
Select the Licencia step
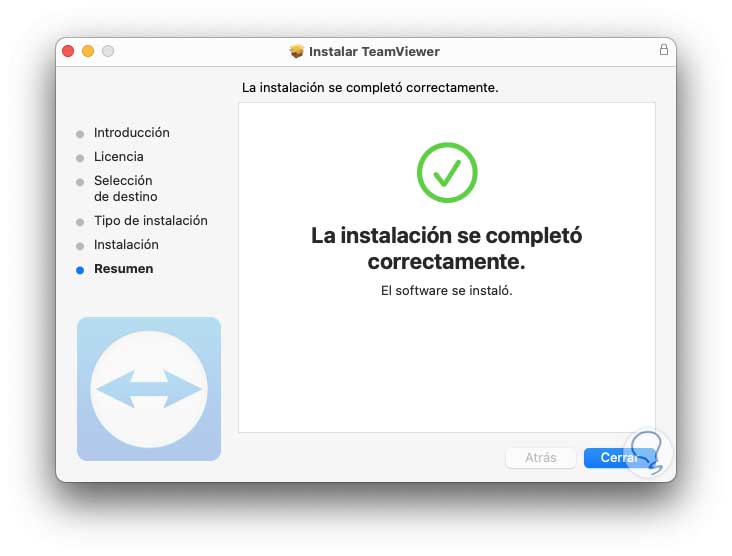(x=119, y=157)
